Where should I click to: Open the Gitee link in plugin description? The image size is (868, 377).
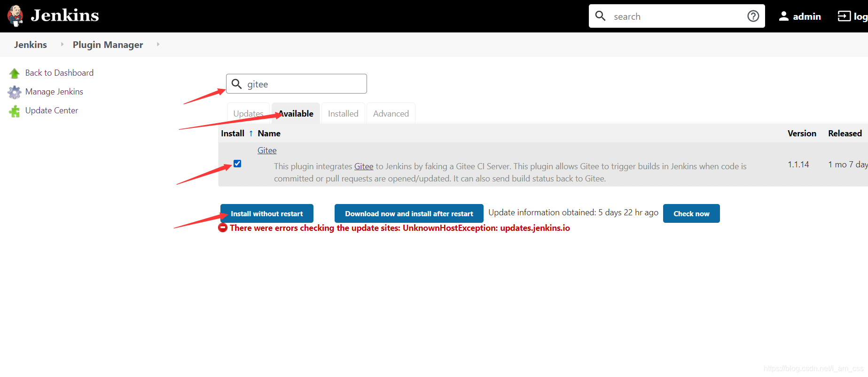(x=364, y=166)
